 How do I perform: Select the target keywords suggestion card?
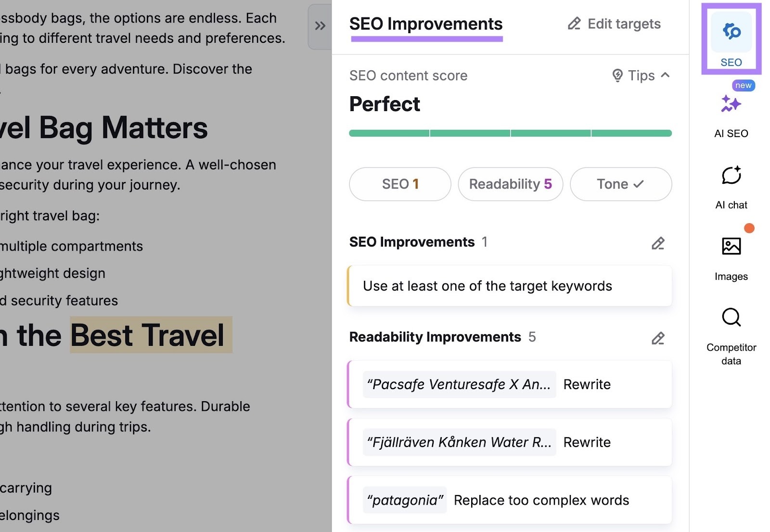[510, 285]
